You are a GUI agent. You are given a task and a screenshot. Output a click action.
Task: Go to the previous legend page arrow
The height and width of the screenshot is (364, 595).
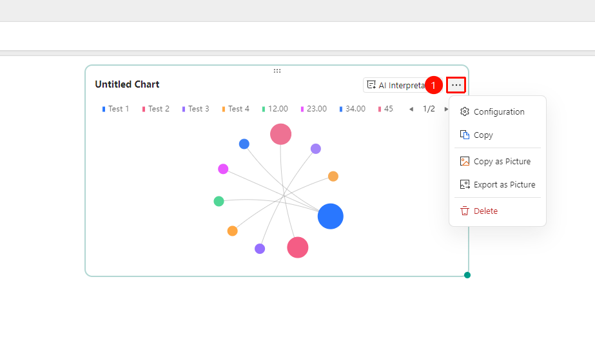[411, 110]
